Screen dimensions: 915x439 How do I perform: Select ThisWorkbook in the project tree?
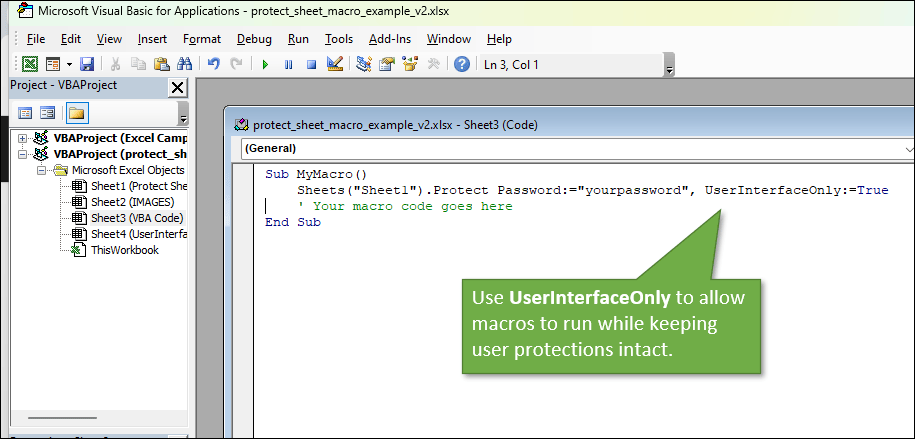(124, 250)
